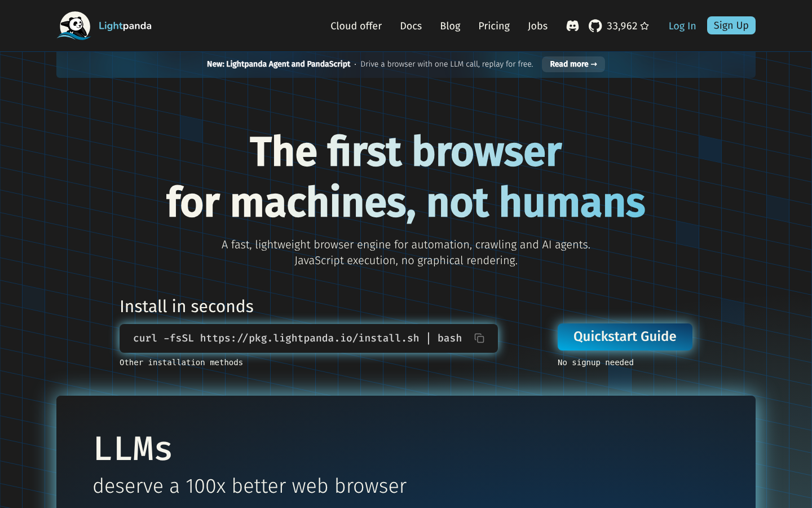Screen dimensions: 812x508
Task: Open the Blog page
Action: click(x=450, y=26)
